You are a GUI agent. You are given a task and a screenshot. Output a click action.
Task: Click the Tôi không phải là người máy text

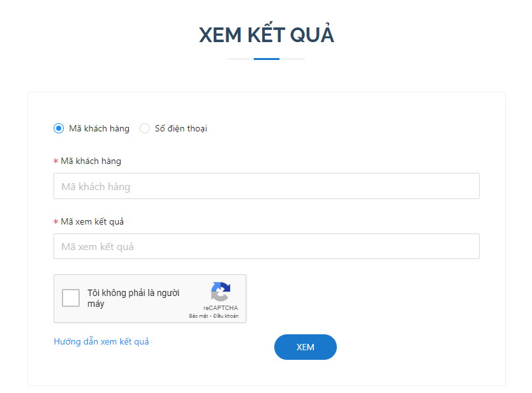click(133, 298)
